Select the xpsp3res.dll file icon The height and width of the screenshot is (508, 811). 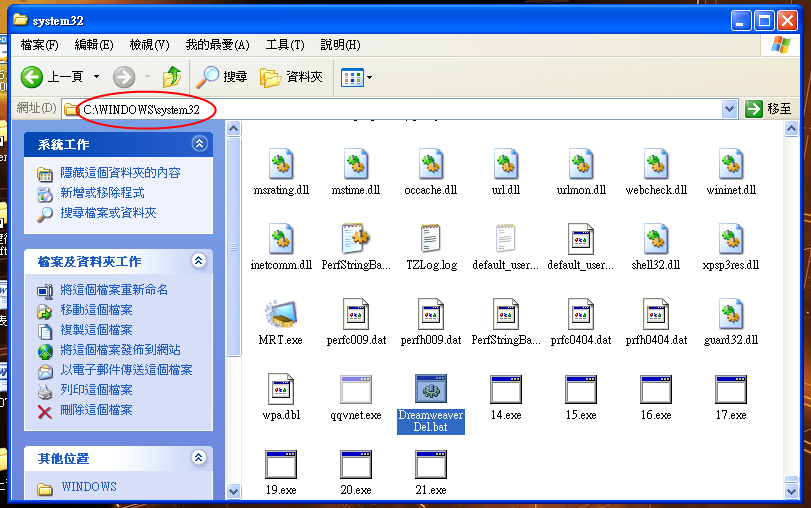[731, 239]
